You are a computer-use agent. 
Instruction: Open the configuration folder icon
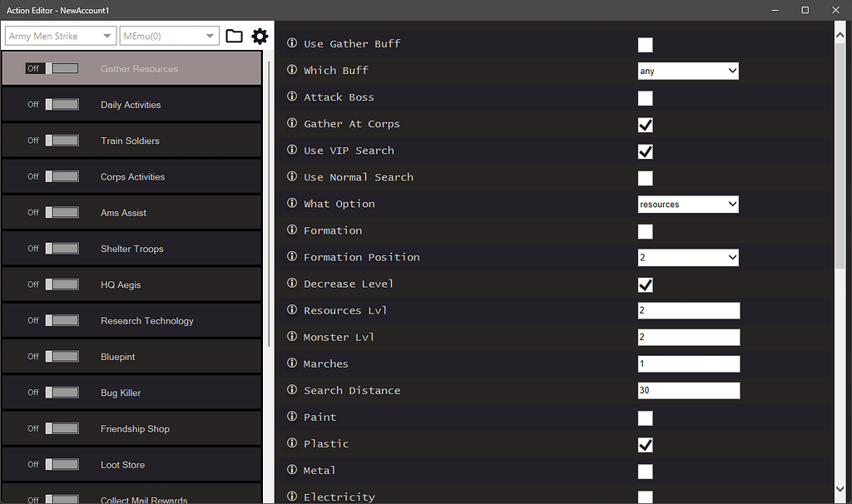pos(234,36)
